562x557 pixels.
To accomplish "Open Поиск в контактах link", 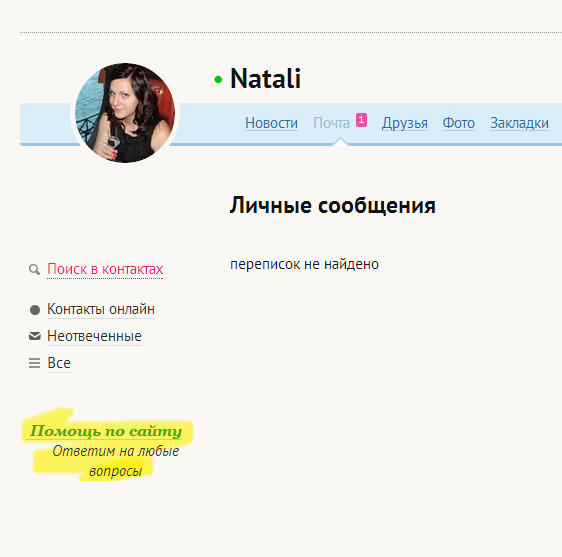I will click(x=105, y=269).
